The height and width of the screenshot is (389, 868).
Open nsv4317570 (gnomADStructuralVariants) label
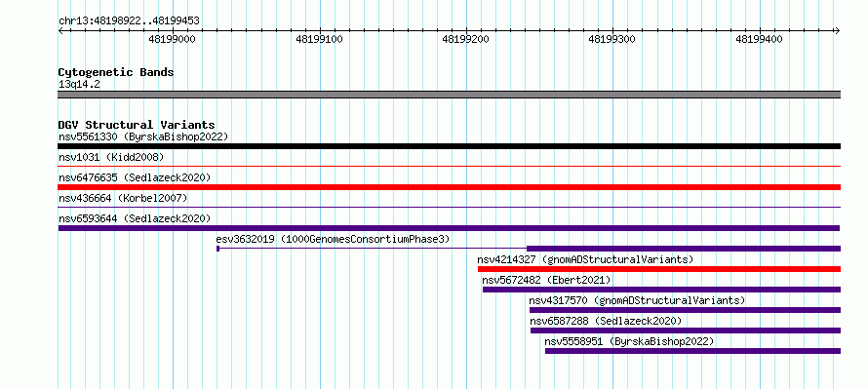[x=637, y=300]
